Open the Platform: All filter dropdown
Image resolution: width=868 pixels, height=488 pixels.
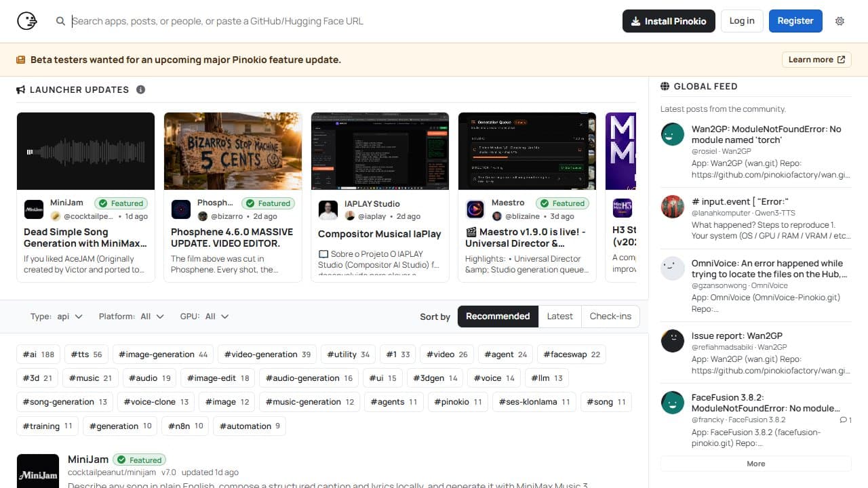[x=132, y=317]
